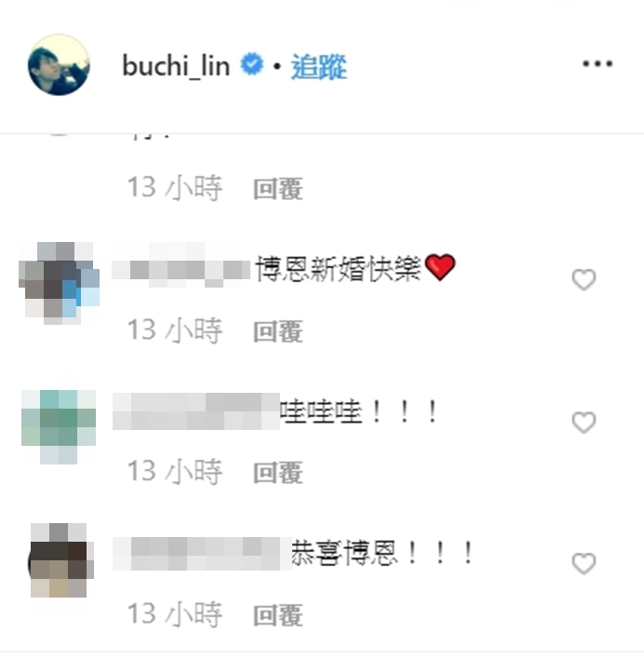This screenshot has height=659, width=644.
Task: Reply to the 恭喜博恩！！！ comment
Action: 278,615
